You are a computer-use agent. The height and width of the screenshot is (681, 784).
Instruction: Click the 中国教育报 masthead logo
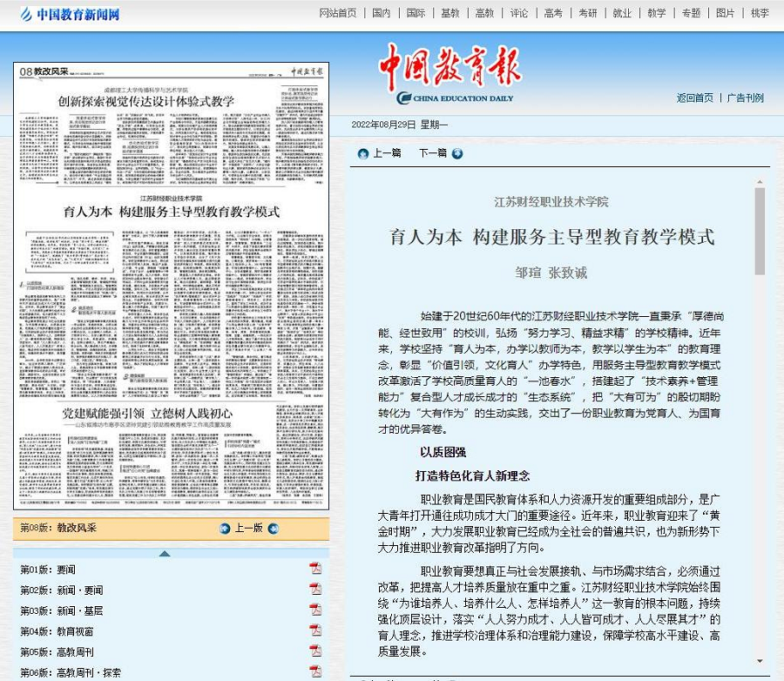450,72
